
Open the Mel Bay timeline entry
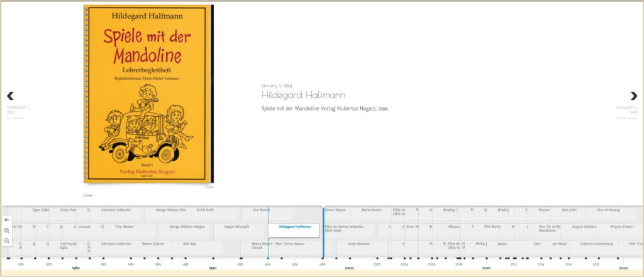tap(189, 244)
